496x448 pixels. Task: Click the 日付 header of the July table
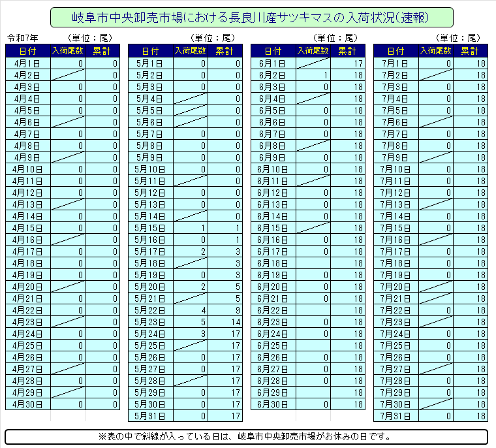395,51
